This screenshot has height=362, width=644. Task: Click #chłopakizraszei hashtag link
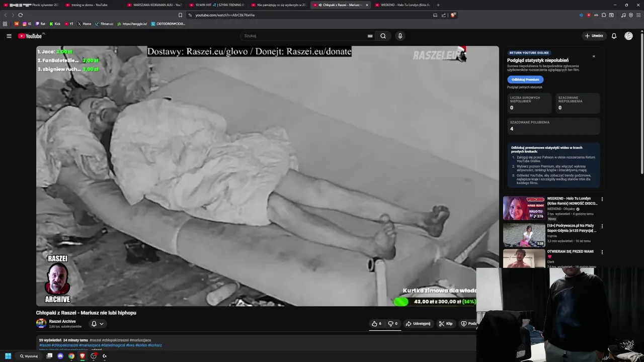pyautogui.click(x=65, y=345)
